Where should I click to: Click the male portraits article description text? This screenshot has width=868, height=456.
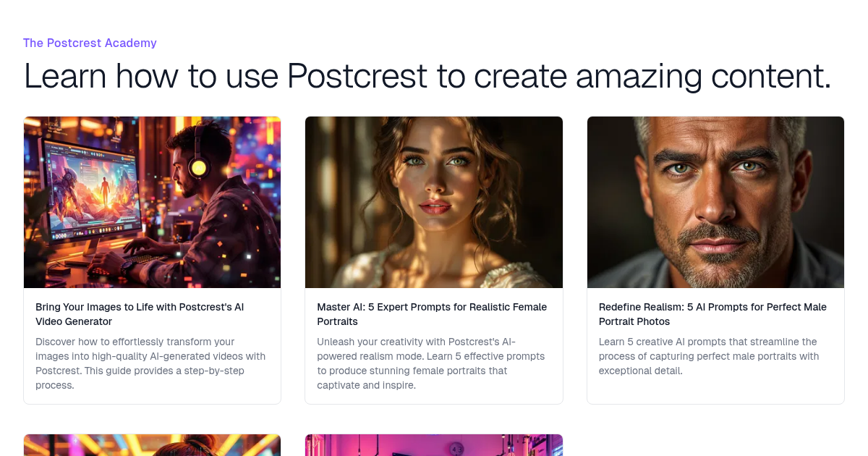pyautogui.click(x=709, y=356)
